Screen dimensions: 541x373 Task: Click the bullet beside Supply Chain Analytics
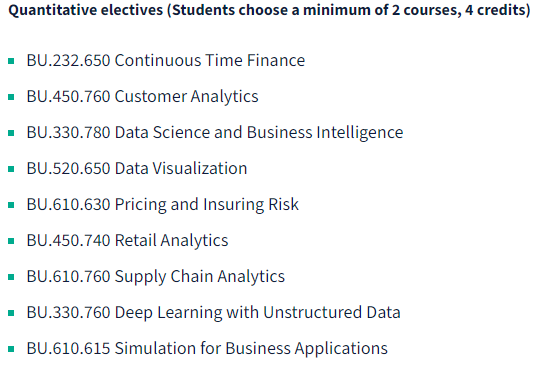pyautogui.click(x=11, y=277)
